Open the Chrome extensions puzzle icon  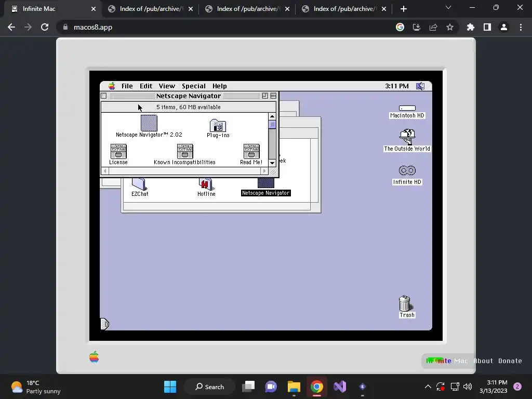(x=471, y=27)
